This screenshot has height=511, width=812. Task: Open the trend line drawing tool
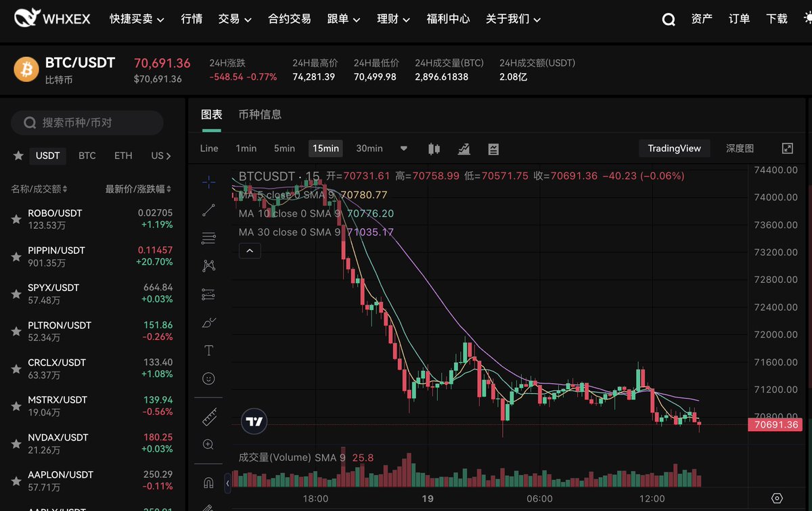tap(208, 210)
